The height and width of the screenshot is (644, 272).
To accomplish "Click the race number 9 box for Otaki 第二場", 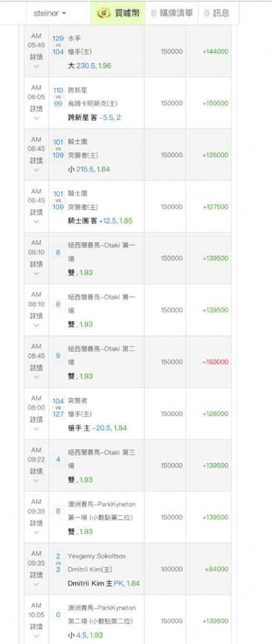I will (59, 355).
